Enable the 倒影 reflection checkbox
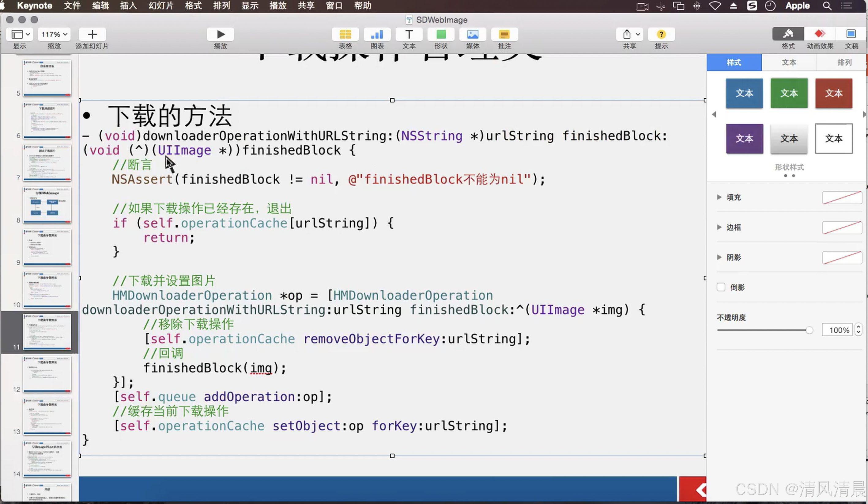 pos(721,287)
